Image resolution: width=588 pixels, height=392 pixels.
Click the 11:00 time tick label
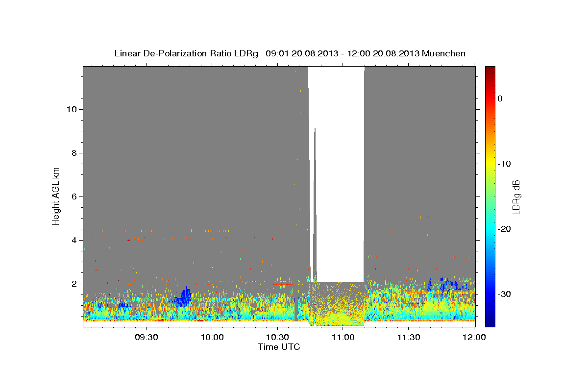pos(343,338)
